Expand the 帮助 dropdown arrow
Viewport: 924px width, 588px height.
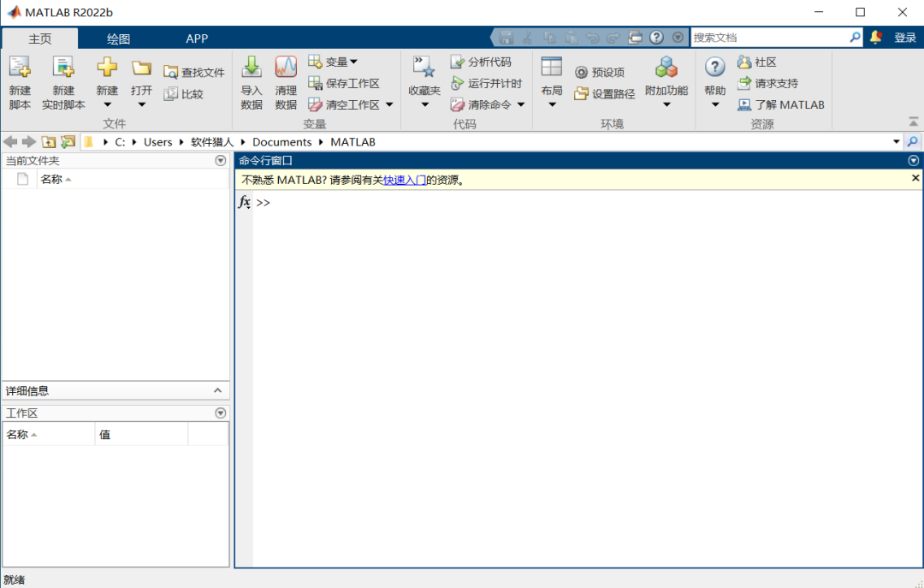(714, 105)
